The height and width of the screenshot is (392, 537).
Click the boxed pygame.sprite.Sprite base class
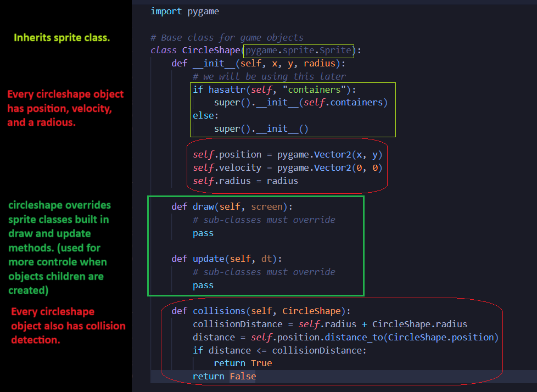coord(299,51)
